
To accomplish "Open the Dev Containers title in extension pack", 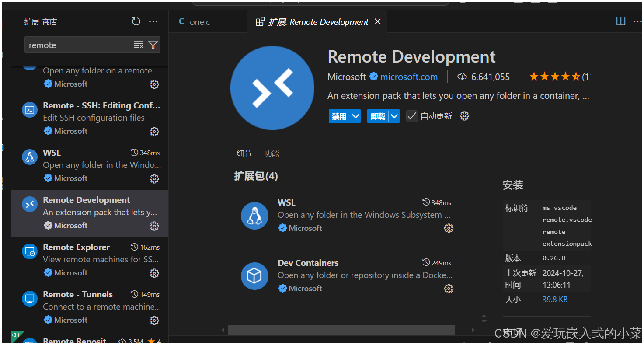I will click(308, 263).
